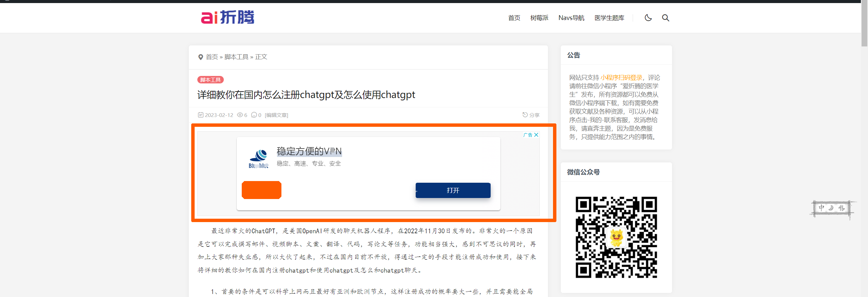Image resolution: width=868 pixels, height=297 pixels.
Task: Go to 首页 in the breadcrumb
Action: tap(212, 57)
